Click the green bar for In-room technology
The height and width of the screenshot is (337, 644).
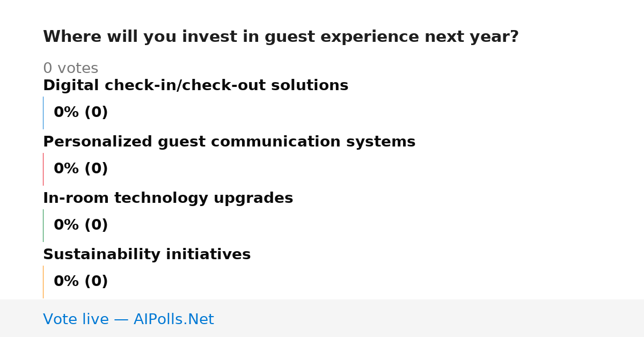tap(43, 225)
